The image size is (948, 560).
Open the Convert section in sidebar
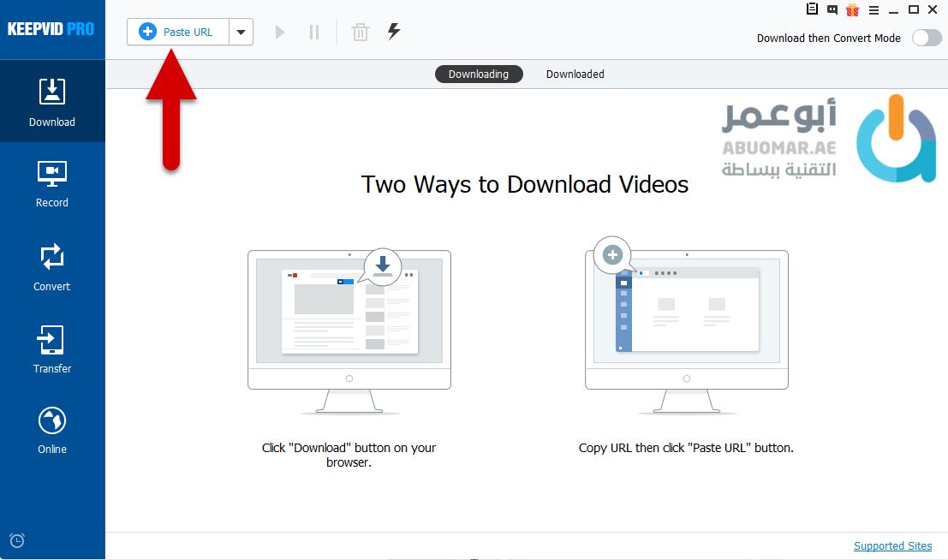[52, 267]
